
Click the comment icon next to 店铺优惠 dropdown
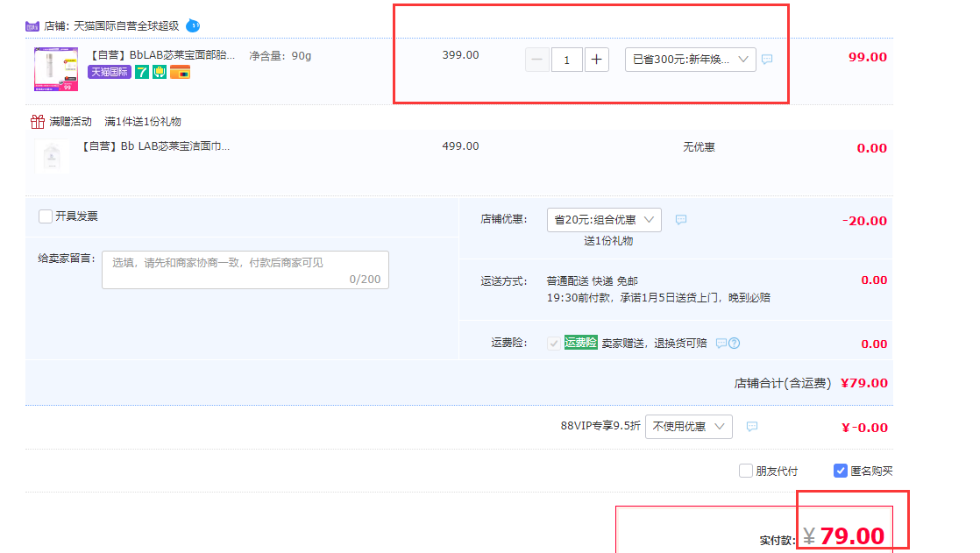click(681, 220)
